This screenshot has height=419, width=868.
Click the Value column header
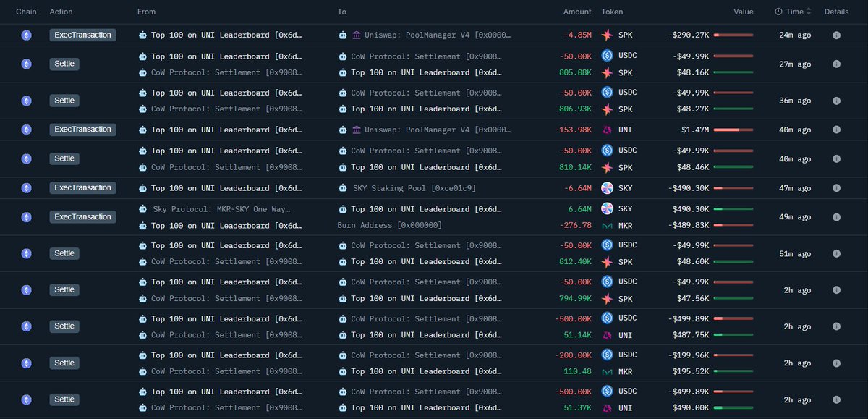743,12
